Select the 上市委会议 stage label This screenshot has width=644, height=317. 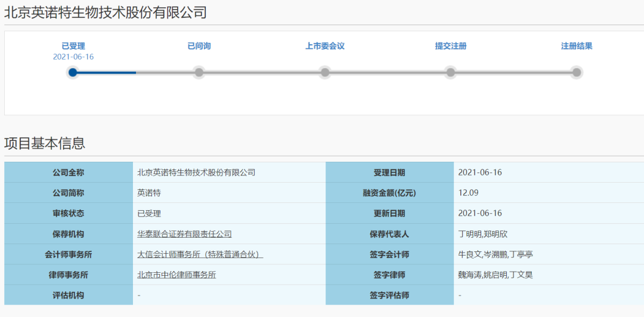[325, 46]
